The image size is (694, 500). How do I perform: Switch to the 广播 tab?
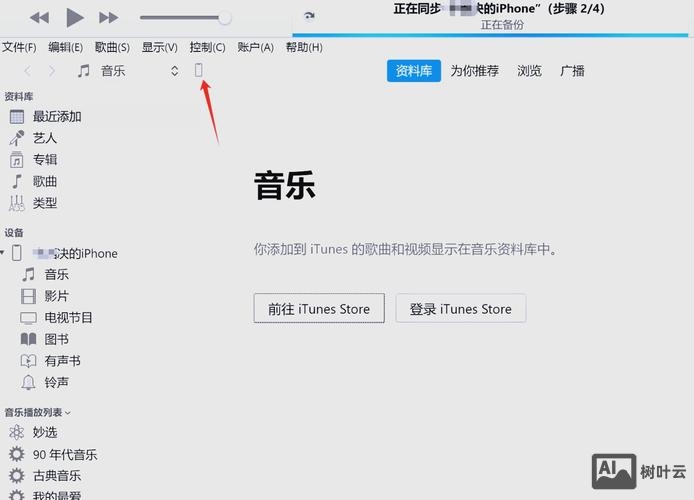[572, 71]
